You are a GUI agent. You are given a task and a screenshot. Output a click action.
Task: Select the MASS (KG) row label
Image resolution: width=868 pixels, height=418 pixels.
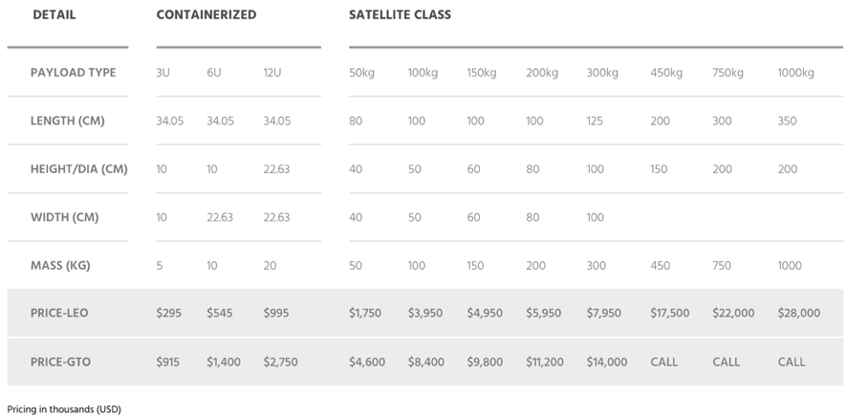click(60, 265)
